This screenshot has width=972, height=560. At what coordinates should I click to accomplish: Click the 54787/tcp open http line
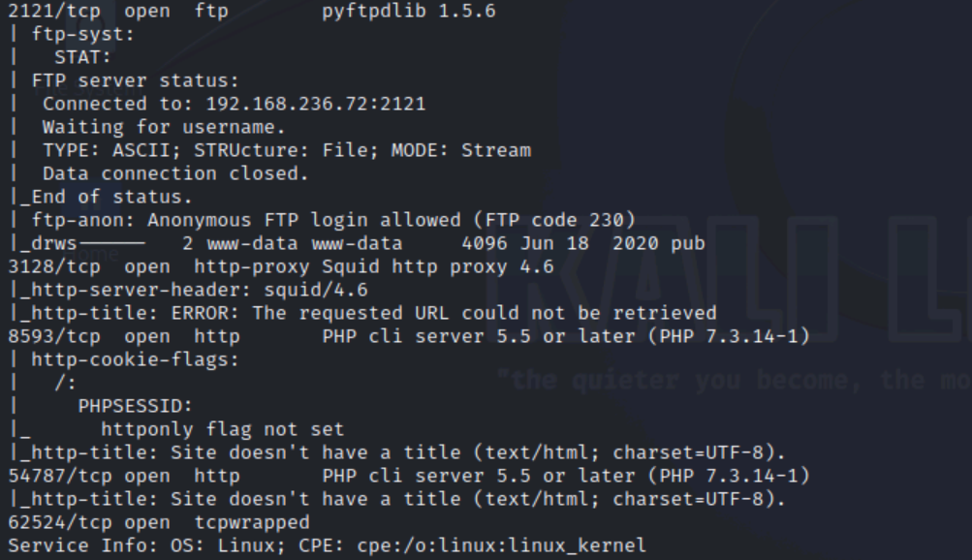409,476
